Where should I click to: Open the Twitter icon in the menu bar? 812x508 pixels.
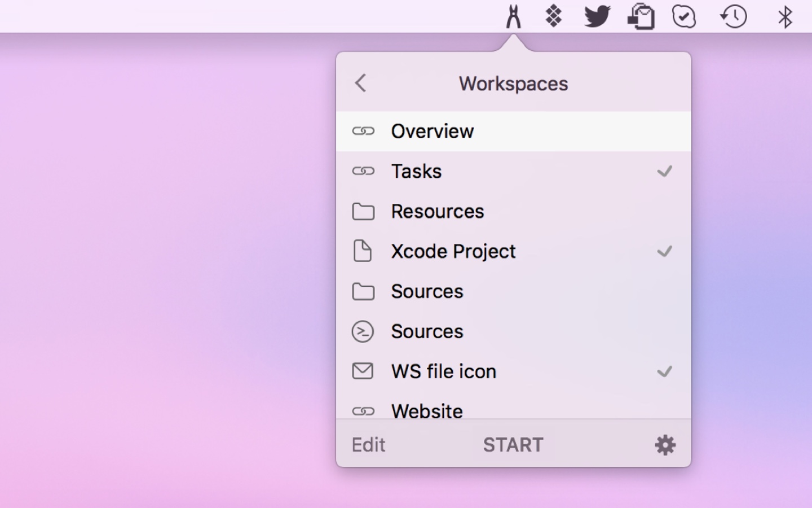(597, 16)
